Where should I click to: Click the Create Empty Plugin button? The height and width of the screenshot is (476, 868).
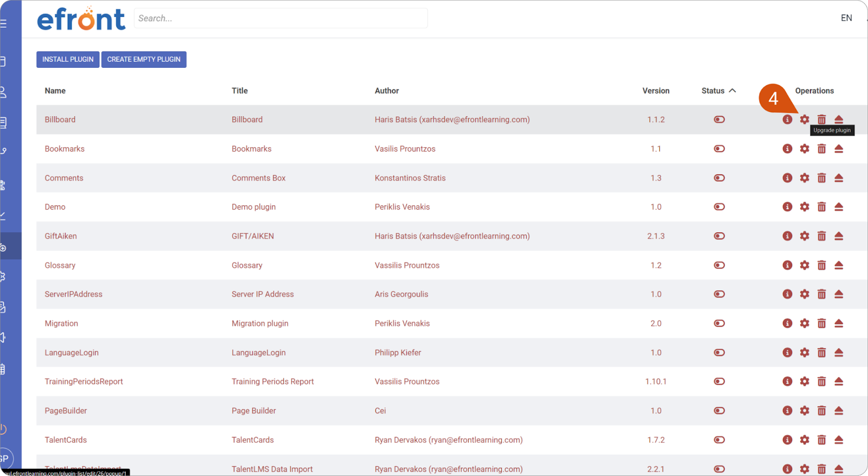(x=144, y=59)
